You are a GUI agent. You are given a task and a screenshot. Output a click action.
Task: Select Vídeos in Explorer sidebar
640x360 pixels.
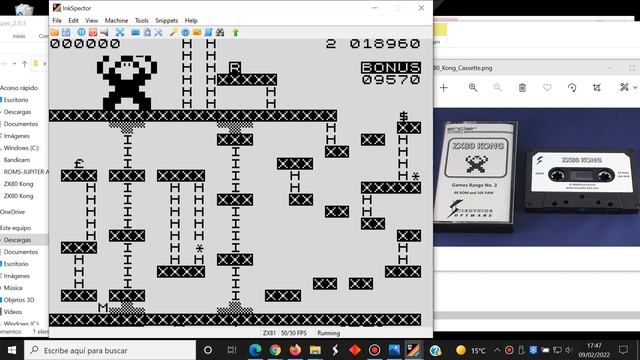13,312
